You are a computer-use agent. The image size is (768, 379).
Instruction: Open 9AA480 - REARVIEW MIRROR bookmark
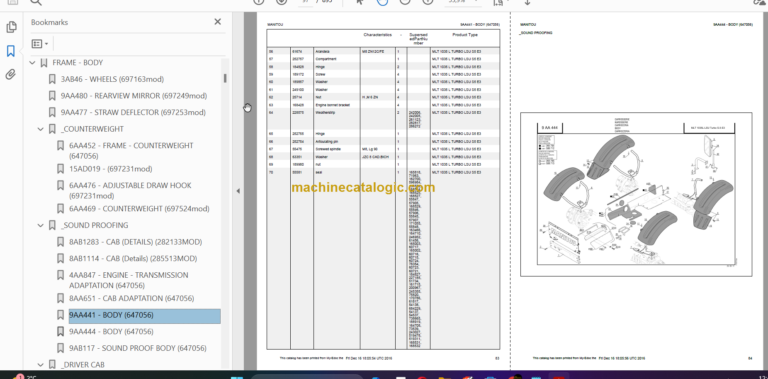[x=134, y=95]
